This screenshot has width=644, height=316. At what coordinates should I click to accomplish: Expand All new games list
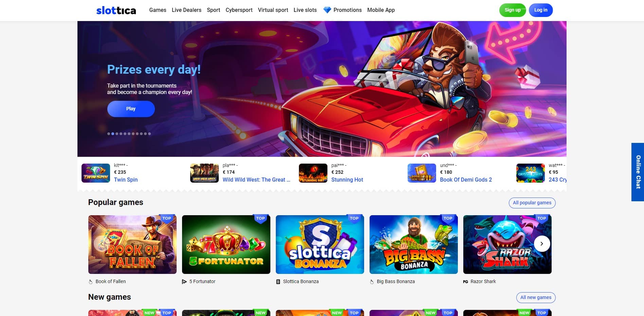click(536, 297)
